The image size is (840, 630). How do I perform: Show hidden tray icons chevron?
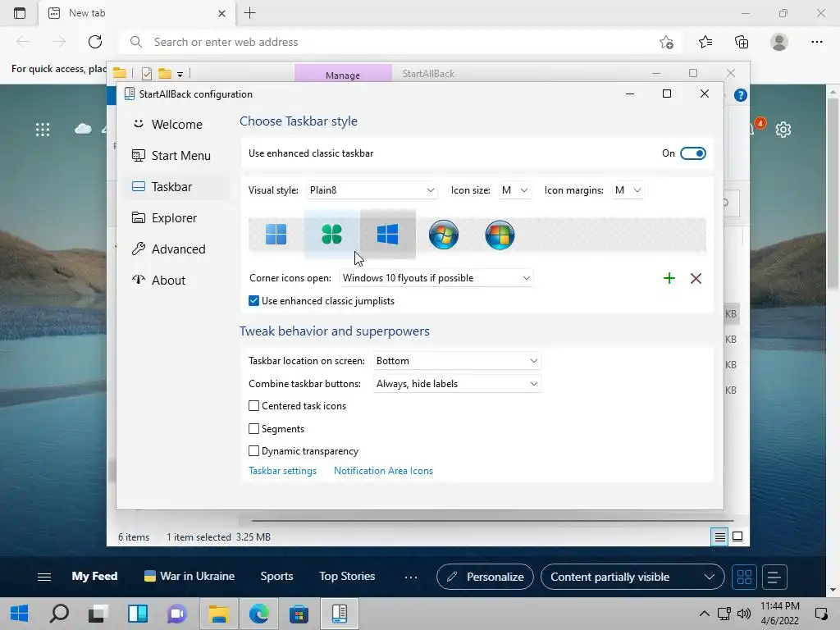point(705,614)
